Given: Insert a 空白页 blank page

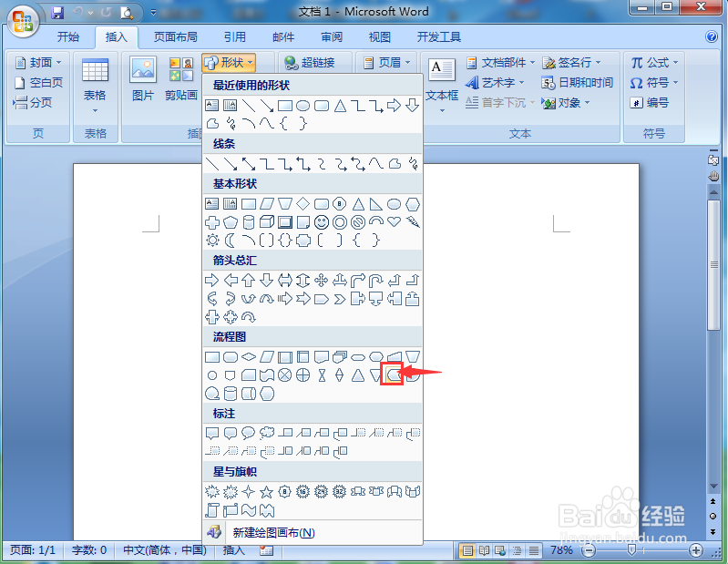Looking at the screenshot, I should click(x=39, y=83).
